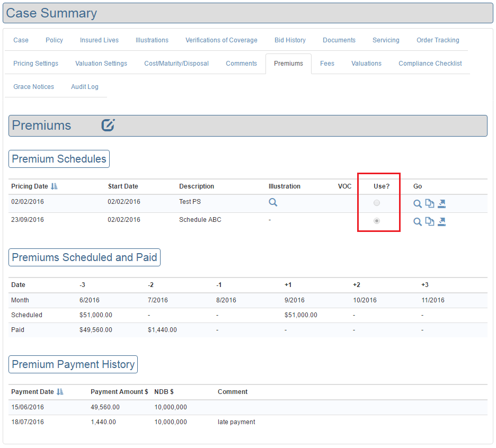This screenshot has width=496, height=448.
Task: Select the Use radio for Test PS
Action: click(376, 203)
